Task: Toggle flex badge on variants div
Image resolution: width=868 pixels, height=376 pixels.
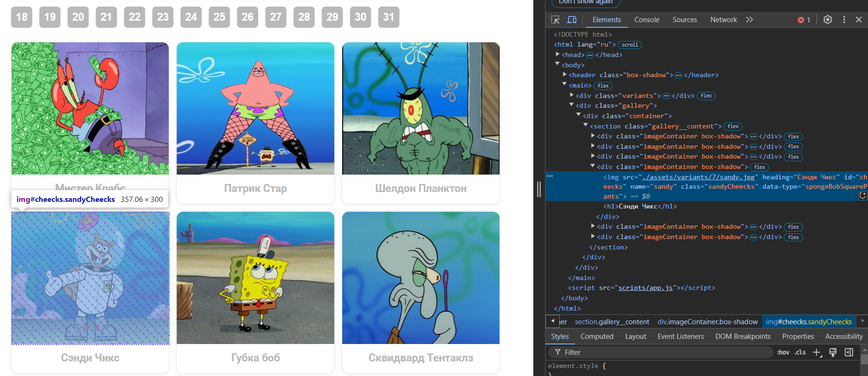Action: tap(706, 96)
